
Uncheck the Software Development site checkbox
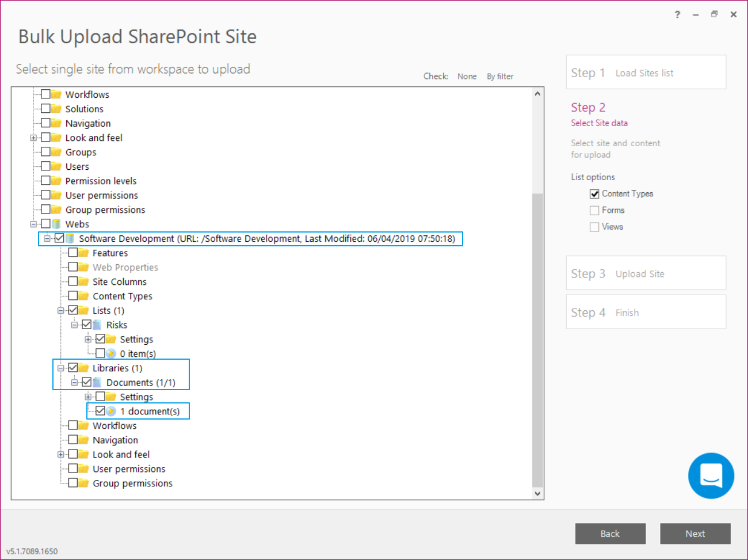click(x=59, y=238)
